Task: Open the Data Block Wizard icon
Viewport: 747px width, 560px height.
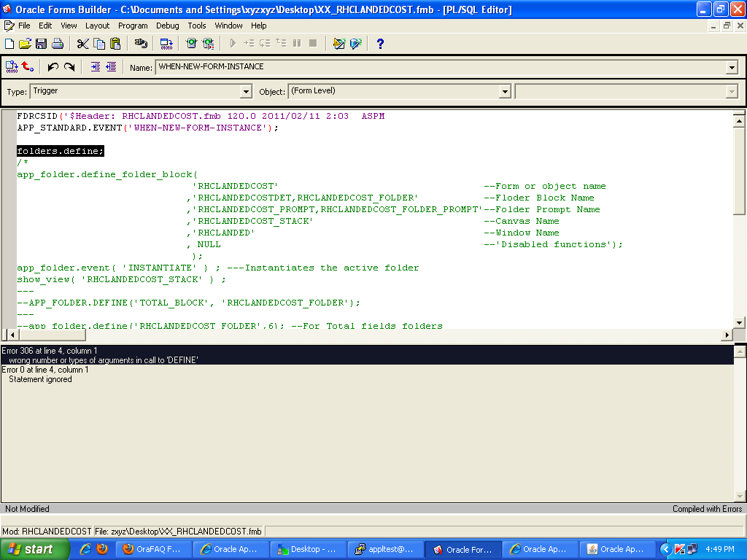Action: tap(356, 44)
